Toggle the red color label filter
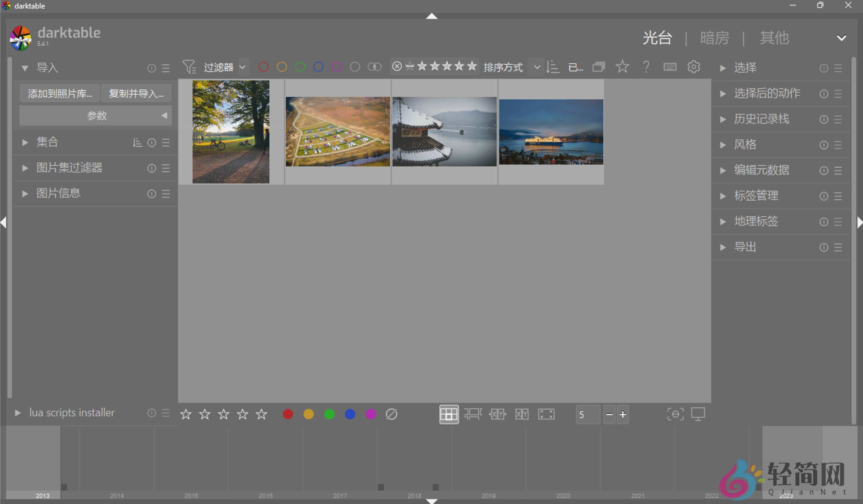The height and width of the screenshot is (504, 863). (263, 67)
